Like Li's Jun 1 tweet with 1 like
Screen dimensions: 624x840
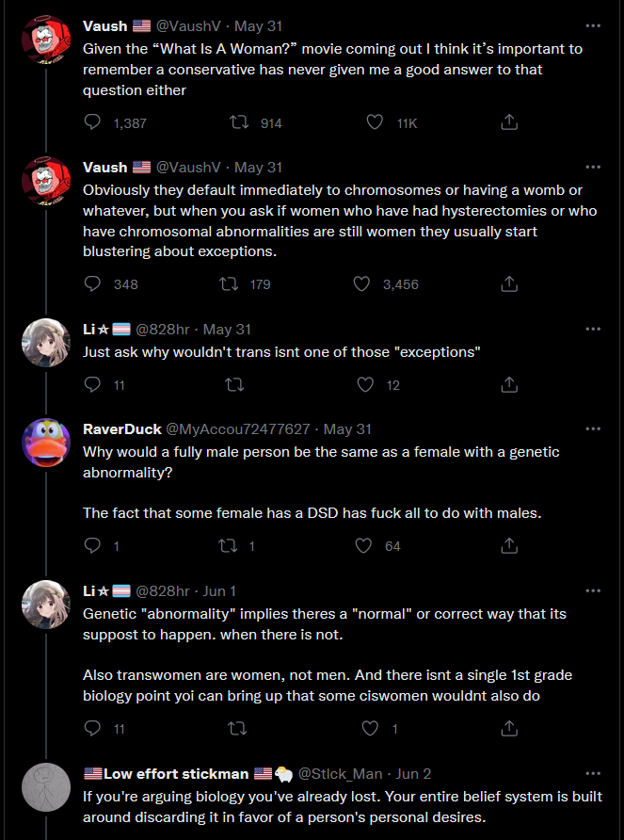pos(370,728)
